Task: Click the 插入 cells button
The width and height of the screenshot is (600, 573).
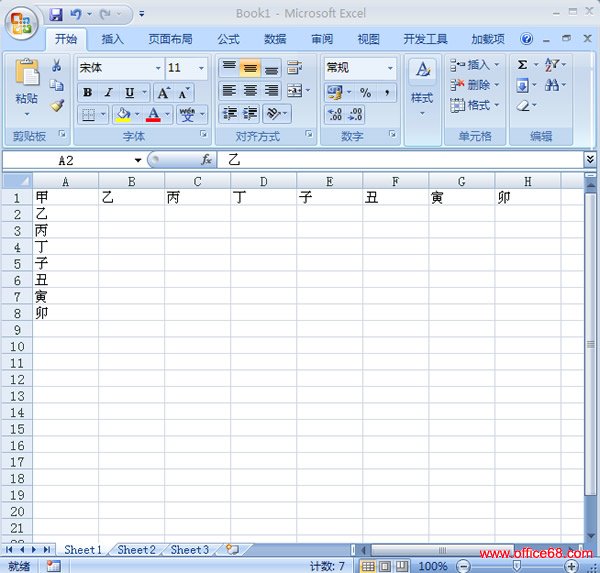Action: pyautogui.click(x=474, y=65)
